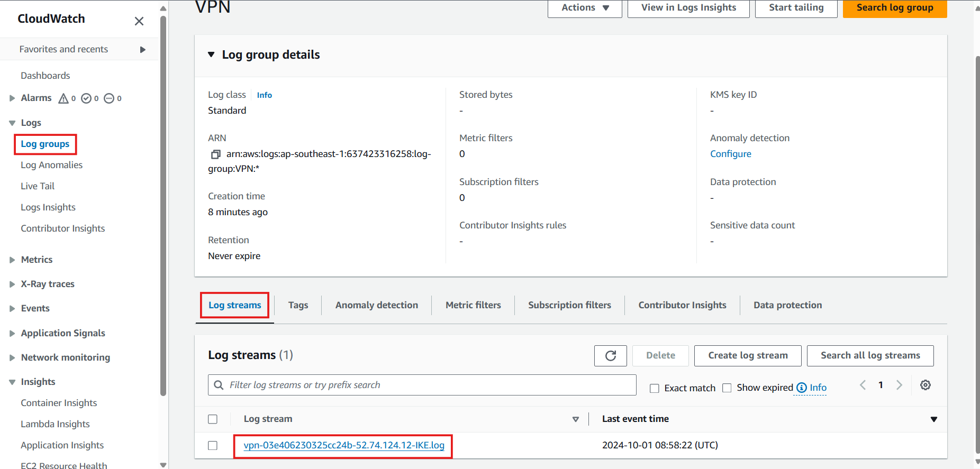Open Live Tail in sidebar
The image size is (980, 469).
click(x=38, y=186)
